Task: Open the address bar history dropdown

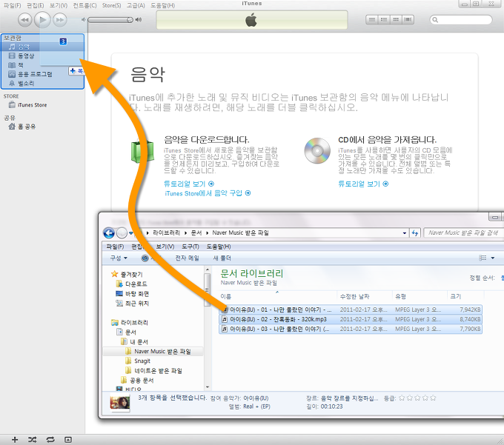Action: [405, 233]
